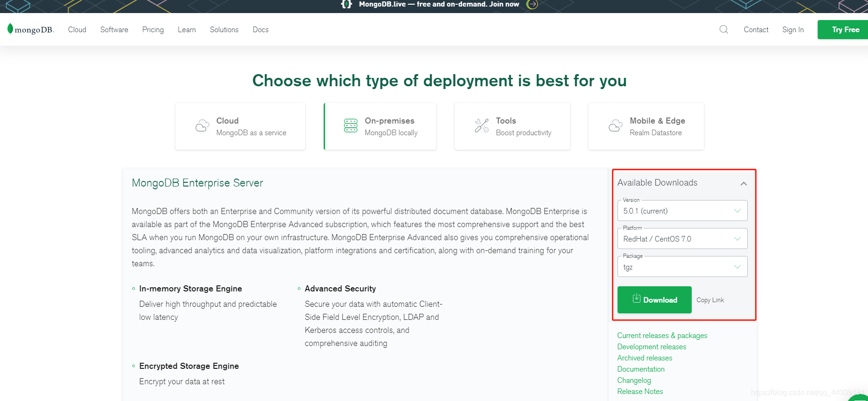
Task: Open the Changelog link
Action: (x=634, y=380)
